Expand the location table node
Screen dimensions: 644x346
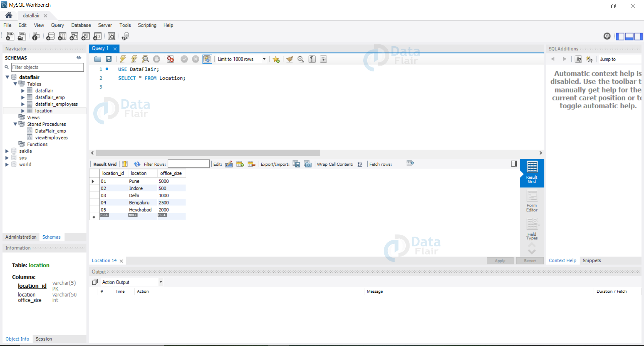(23, 111)
